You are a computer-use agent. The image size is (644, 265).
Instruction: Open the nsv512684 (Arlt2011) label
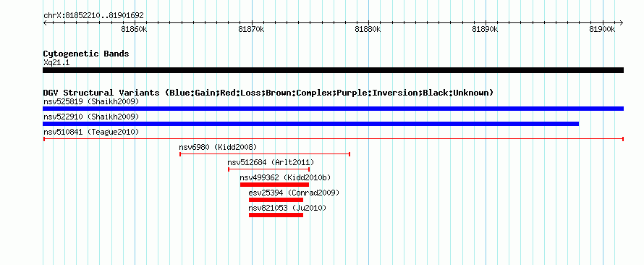coord(271,162)
